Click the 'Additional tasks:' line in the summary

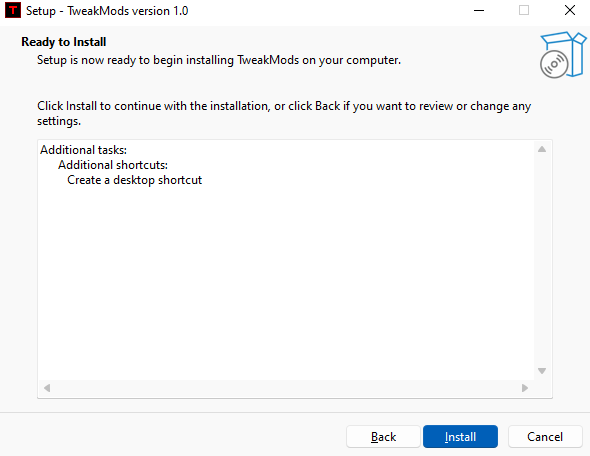coord(84,150)
